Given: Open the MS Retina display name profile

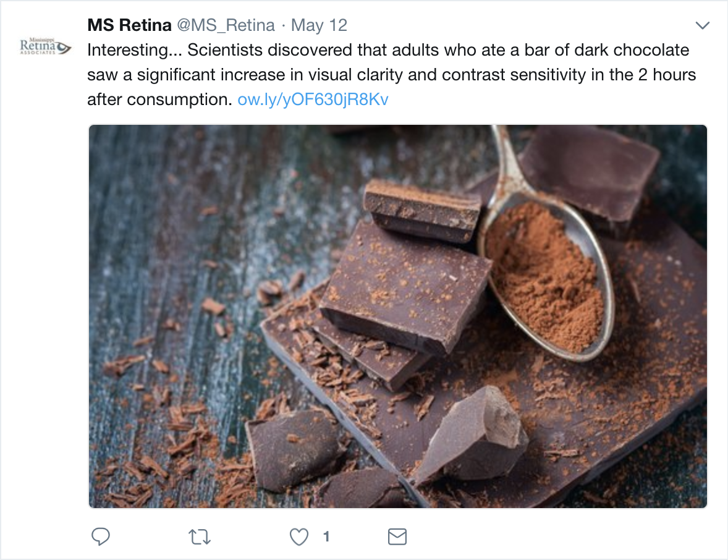Looking at the screenshot, I should coord(129,25).
